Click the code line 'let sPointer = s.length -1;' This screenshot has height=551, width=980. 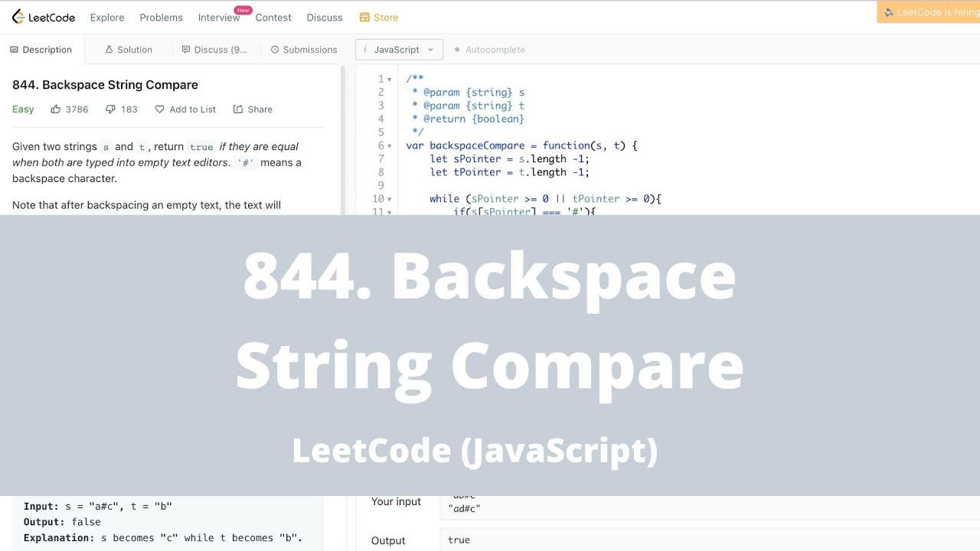[509, 159]
